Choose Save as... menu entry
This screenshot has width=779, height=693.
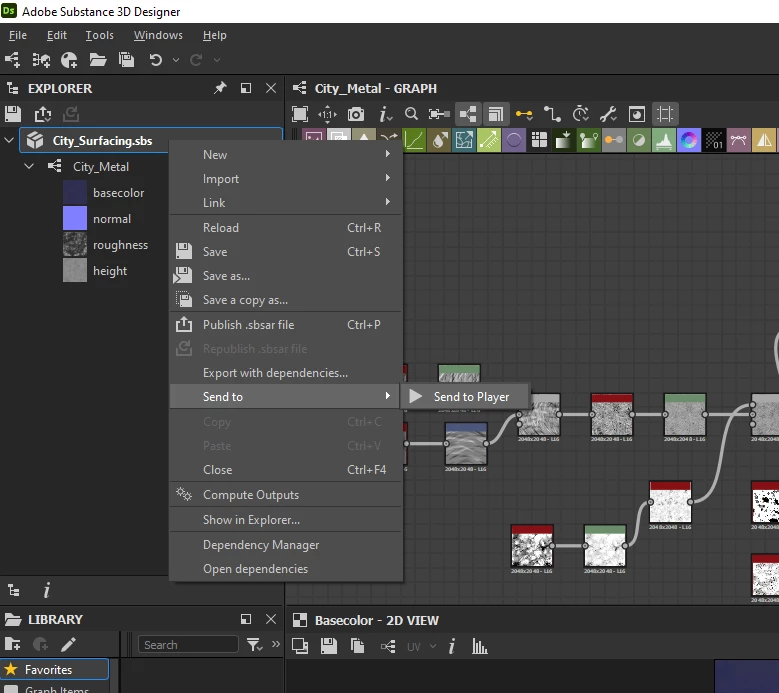point(286,276)
